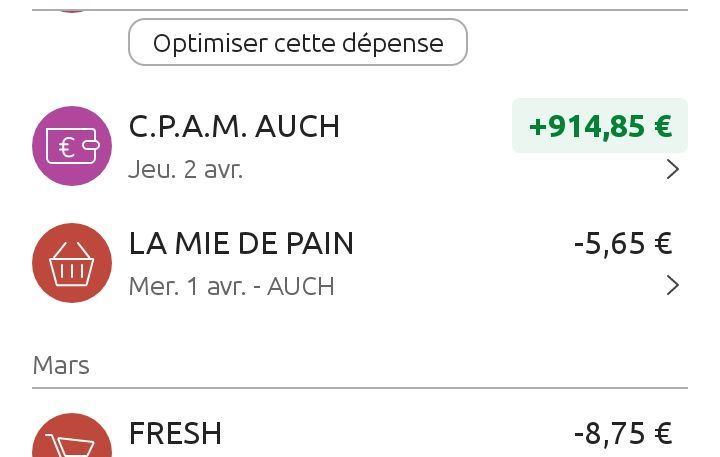Image resolution: width=720 pixels, height=457 pixels.
Task: Open the FRESH transaction name
Action: 175,433
